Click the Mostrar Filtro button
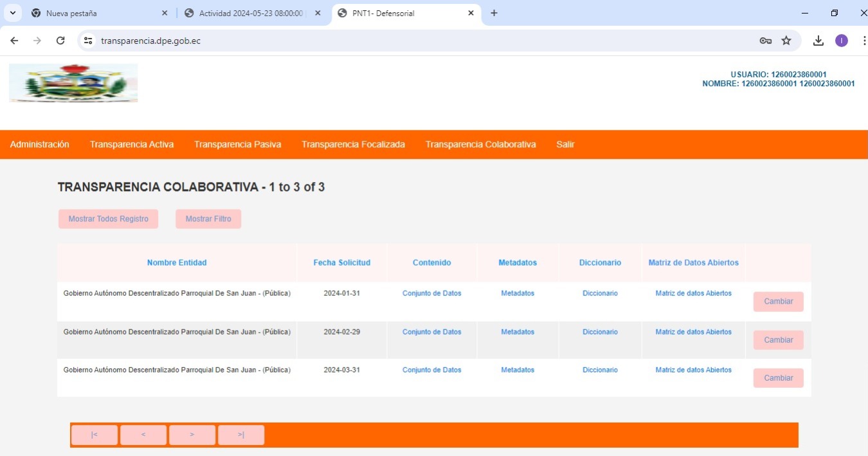This screenshot has width=868, height=456. click(x=208, y=219)
